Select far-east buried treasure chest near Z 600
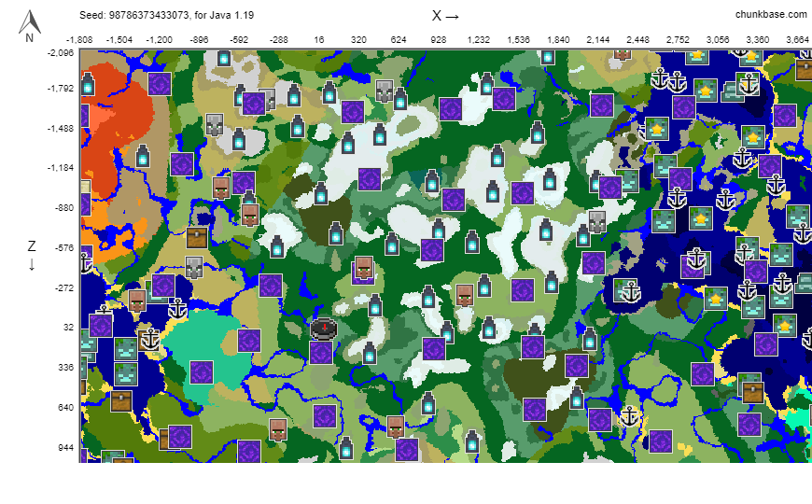 [753, 392]
